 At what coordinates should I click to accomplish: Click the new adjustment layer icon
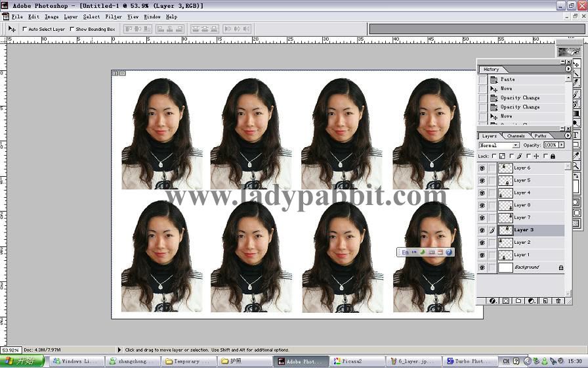click(532, 301)
